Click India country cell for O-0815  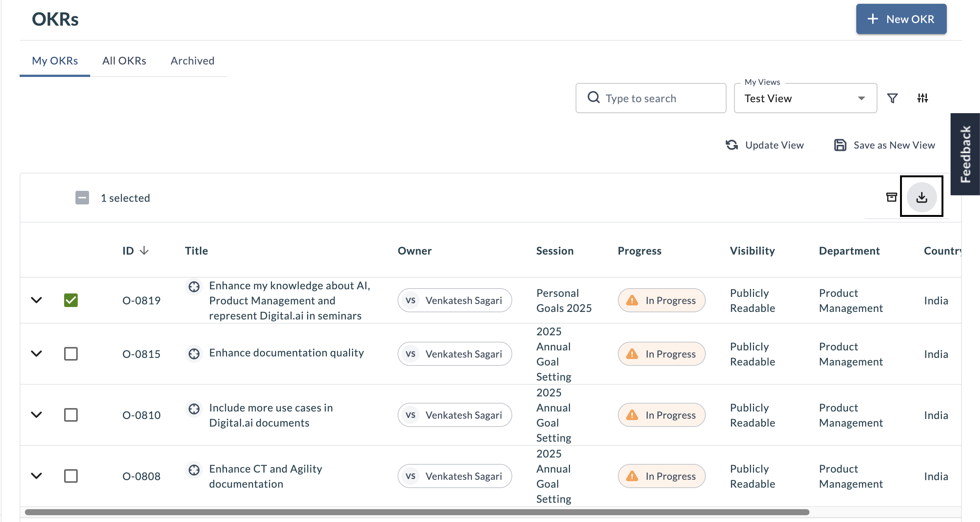coord(936,354)
